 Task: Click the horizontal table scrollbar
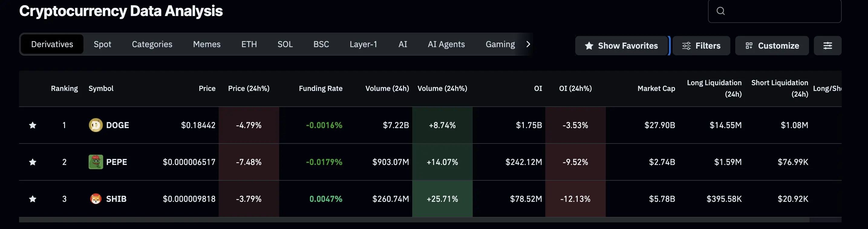(x=414, y=220)
